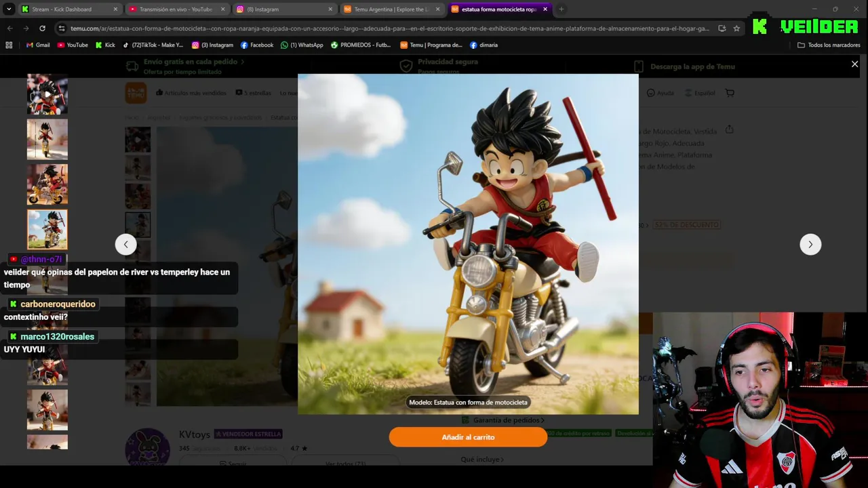The image size is (868, 488).
Task: Open the Chrome apps grid
Action: tap(9, 45)
